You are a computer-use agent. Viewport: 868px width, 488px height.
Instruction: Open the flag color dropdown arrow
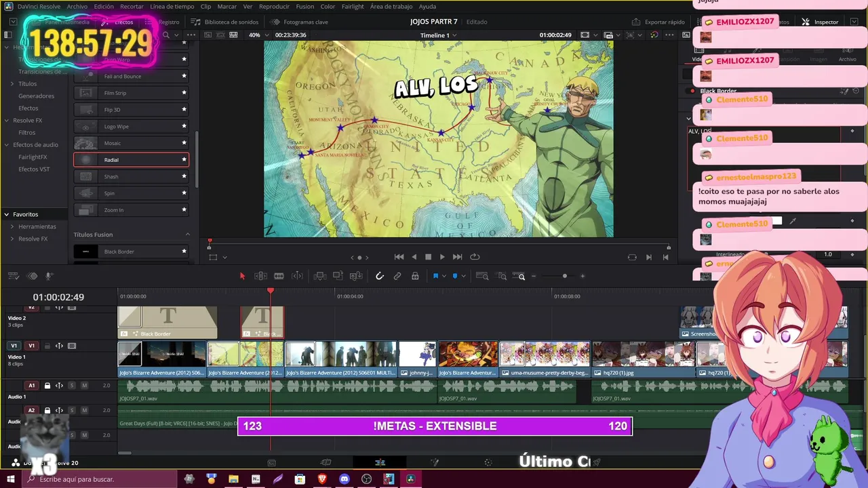pyautogui.click(x=443, y=277)
